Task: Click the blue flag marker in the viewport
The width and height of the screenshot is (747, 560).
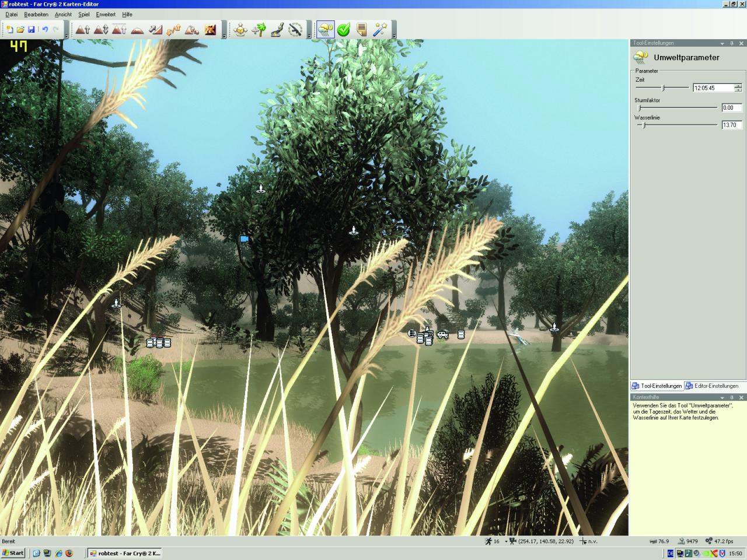Action: (x=245, y=239)
